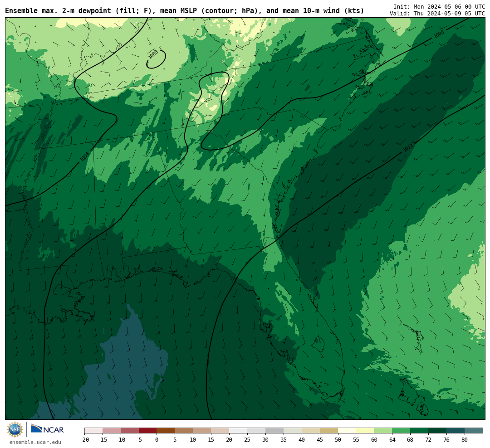Screen dimensions: 490x448
Task: Pick the colorbar swatch between -10 and -5
Action: point(129,431)
